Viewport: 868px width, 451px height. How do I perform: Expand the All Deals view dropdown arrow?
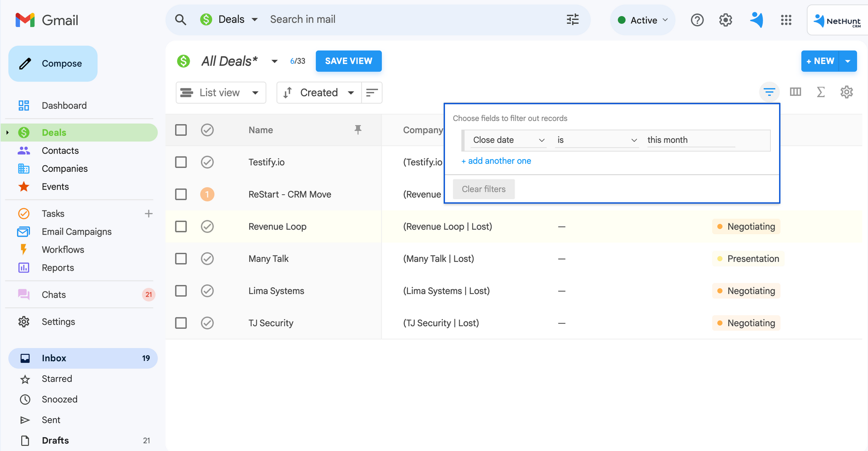point(274,61)
